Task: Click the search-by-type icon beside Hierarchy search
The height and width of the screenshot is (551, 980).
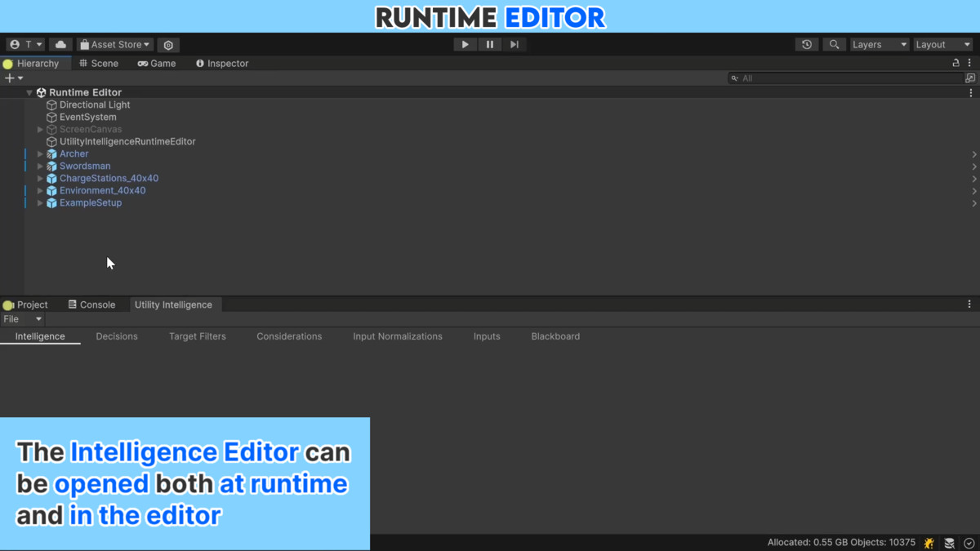Action: click(x=970, y=78)
